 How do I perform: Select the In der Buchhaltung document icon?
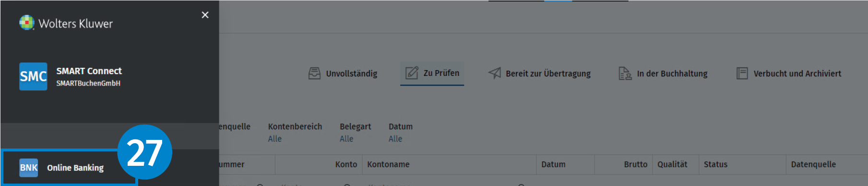click(x=625, y=74)
